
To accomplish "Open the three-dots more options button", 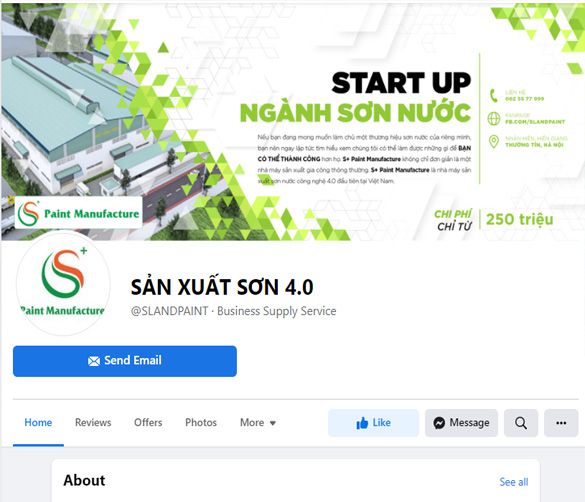I will point(561,423).
